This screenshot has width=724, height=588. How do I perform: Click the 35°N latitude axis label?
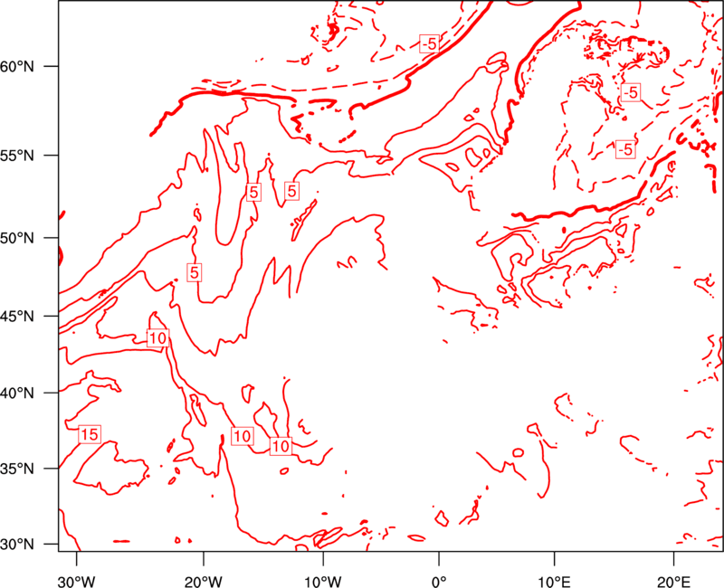17,469
